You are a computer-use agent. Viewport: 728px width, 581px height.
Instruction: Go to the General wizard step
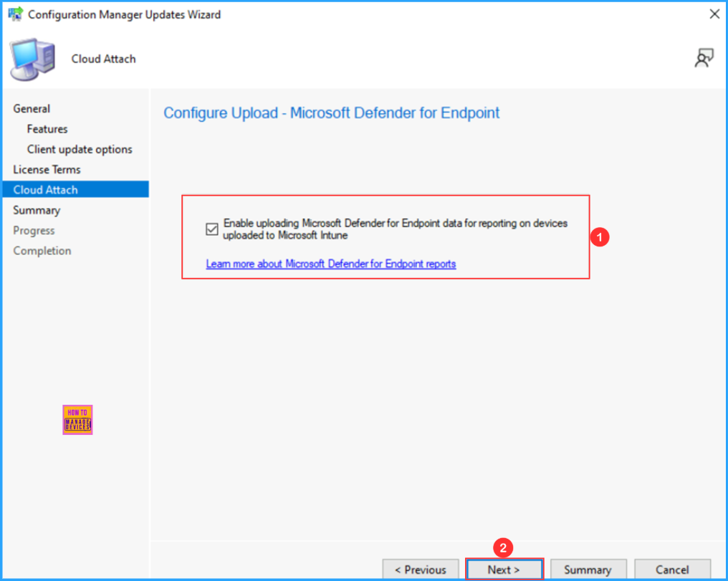[32, 109]
